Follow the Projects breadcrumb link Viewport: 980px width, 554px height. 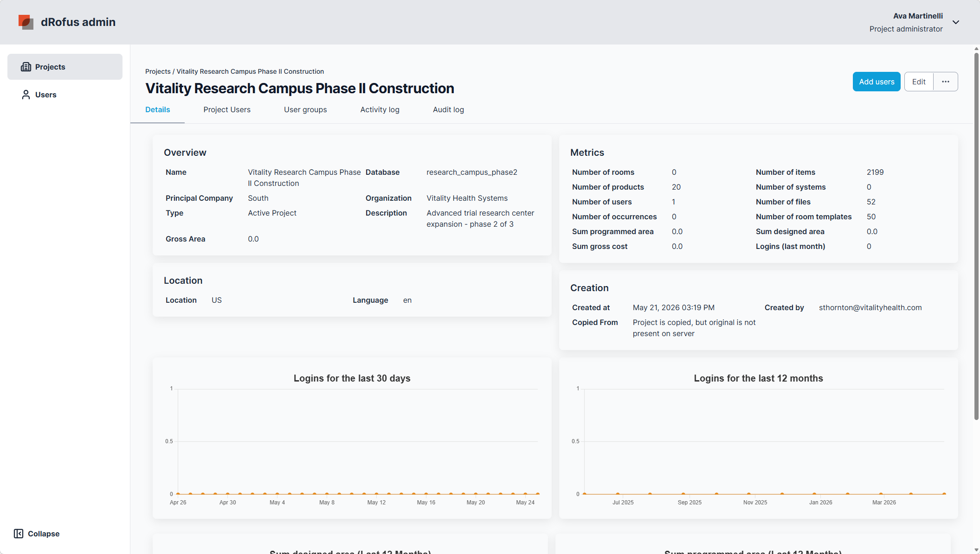pyautogui.click(x=158, y=71)
